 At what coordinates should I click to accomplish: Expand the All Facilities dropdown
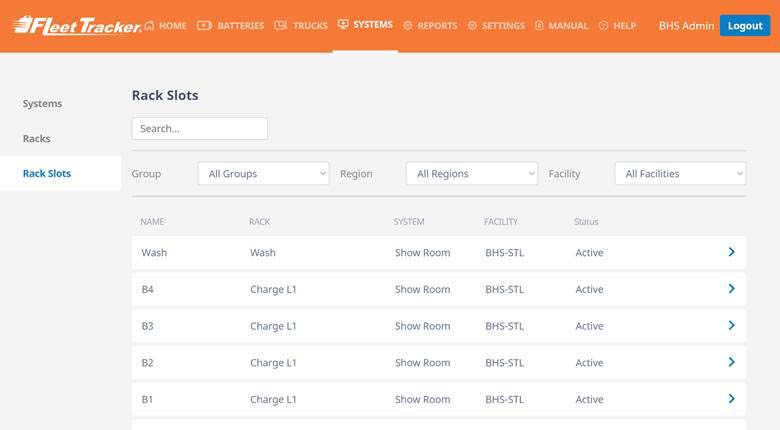tap(680, 174)
